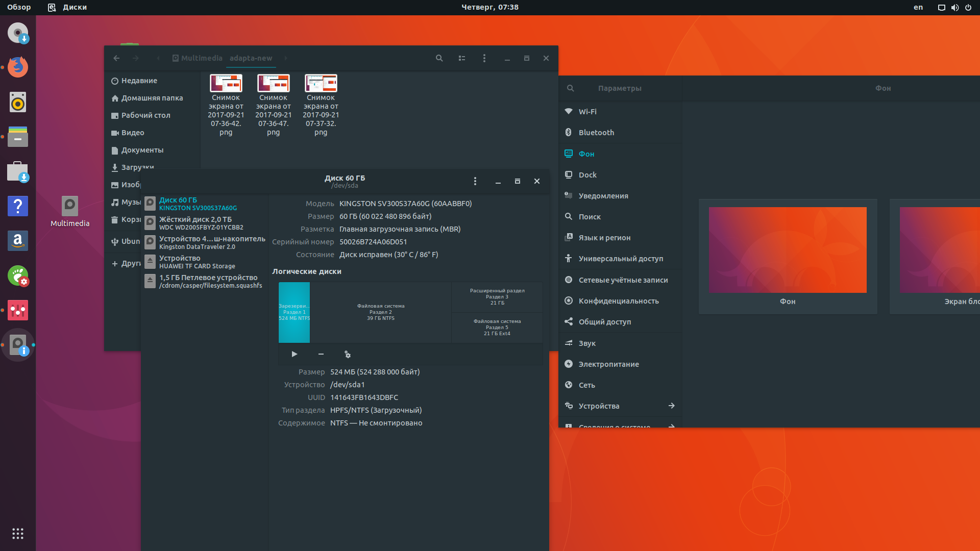Open Звук settings section
This screenshot has width=980, height=551.
click(x=587, y=343)
